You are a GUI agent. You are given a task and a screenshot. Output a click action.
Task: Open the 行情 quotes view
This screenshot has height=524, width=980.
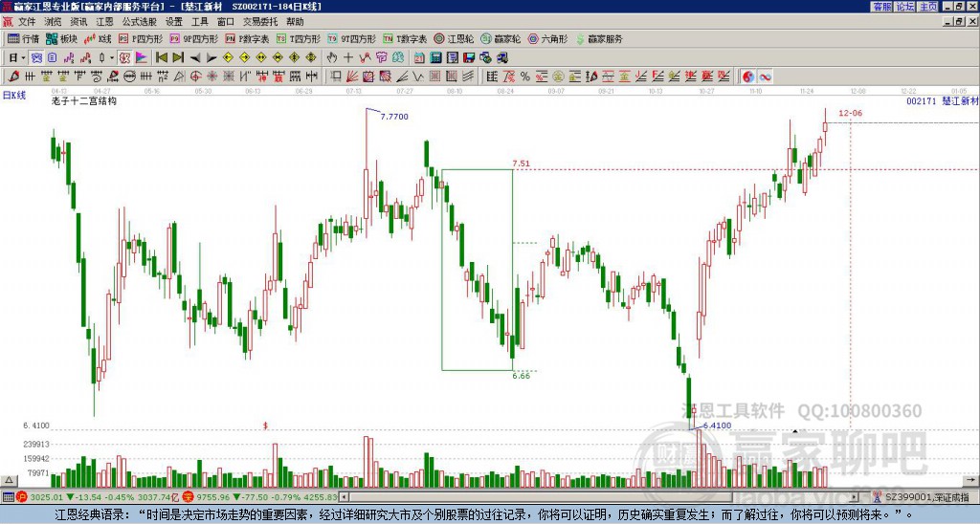(x=24, y=39)
